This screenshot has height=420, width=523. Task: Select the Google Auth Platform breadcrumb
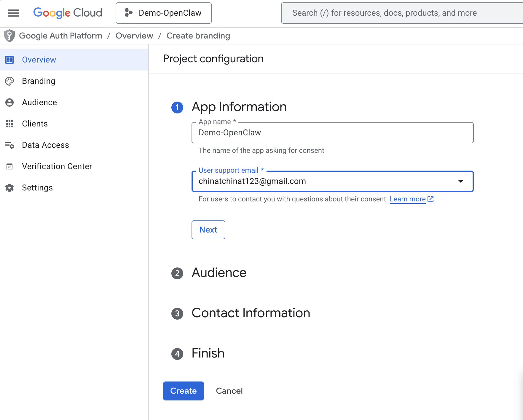click(61, 36)
